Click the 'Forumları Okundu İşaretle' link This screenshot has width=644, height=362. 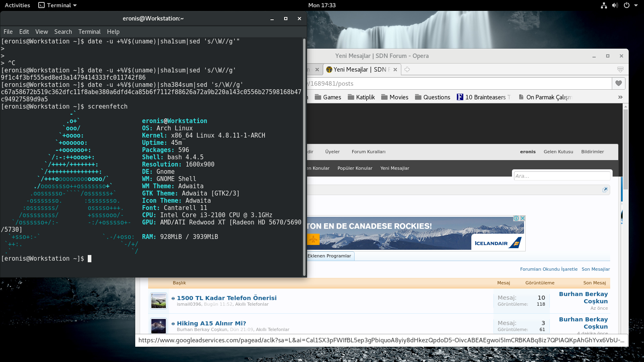click(x=549, y=269)
